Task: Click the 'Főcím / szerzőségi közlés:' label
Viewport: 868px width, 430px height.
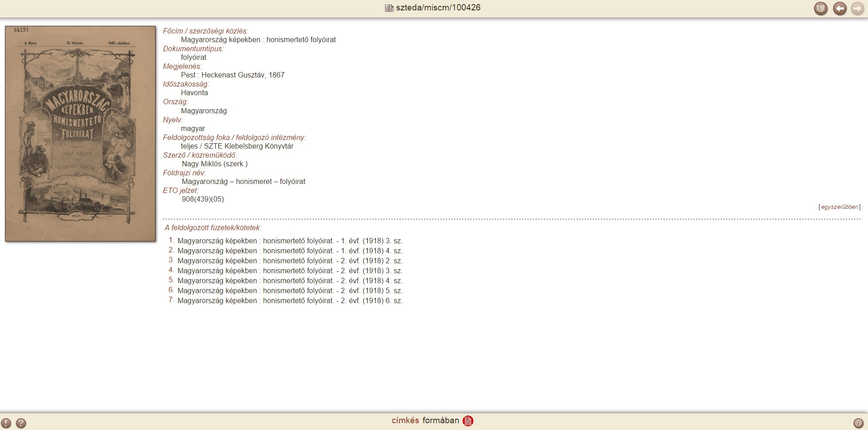Action: [x=205, y=31]
